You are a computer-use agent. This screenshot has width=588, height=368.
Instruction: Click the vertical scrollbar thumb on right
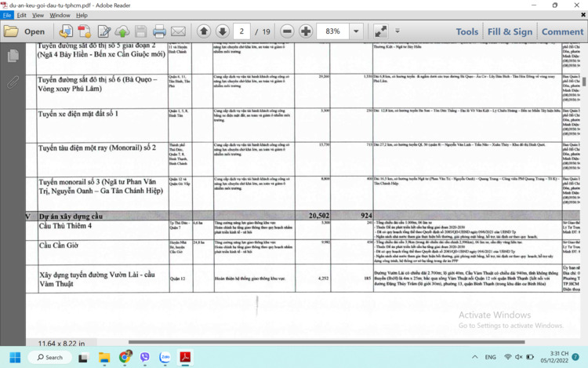[x=584, y=82]
